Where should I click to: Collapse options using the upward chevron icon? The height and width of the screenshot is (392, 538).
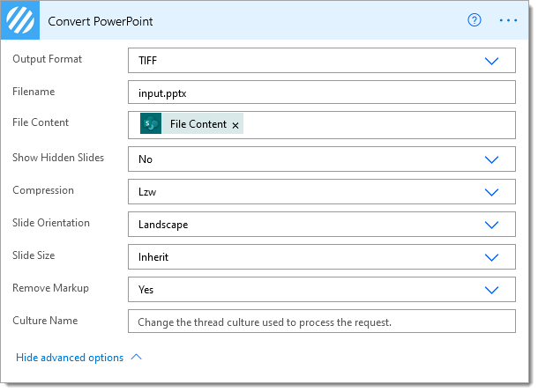coord(136,357)
